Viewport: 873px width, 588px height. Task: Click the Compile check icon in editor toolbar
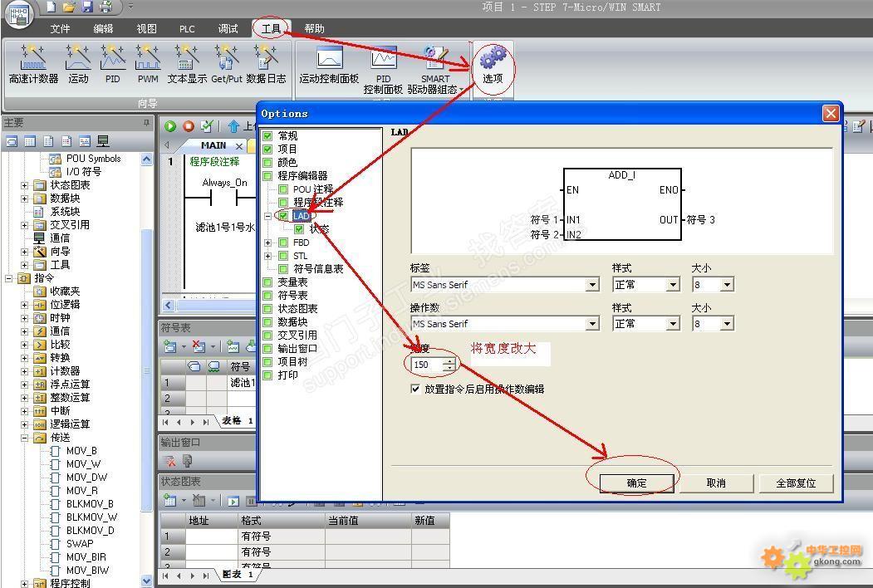pos(207,126)
